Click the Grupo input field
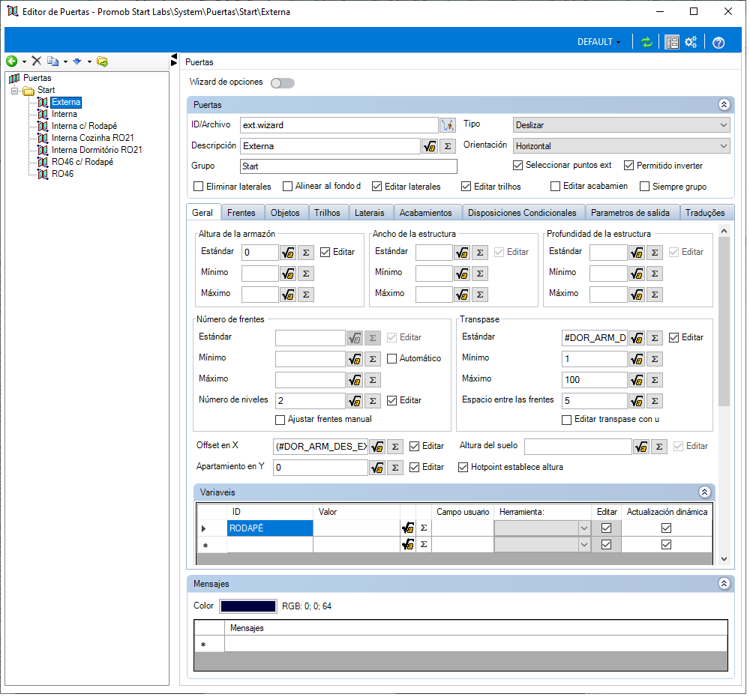This screenshot has height=700, width=750. 349,166
